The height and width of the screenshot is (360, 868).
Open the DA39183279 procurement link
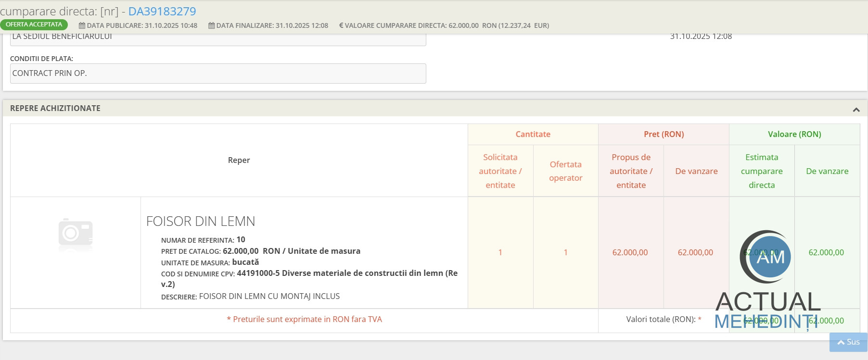[x=162, y=11]
